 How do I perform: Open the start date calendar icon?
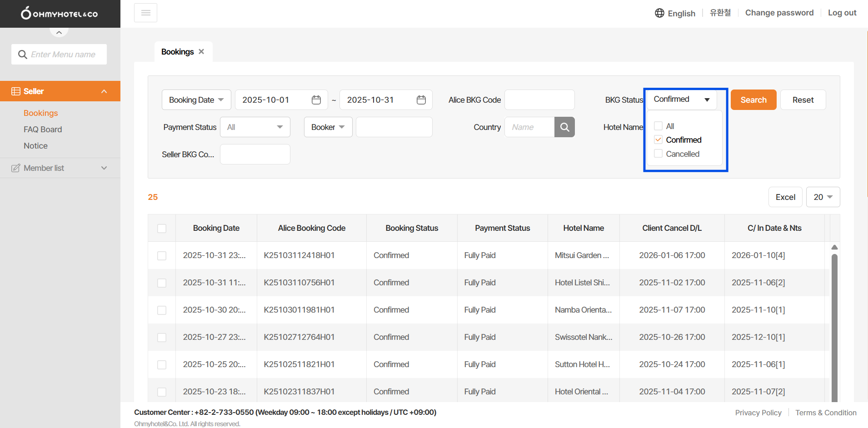pos(316,100)
